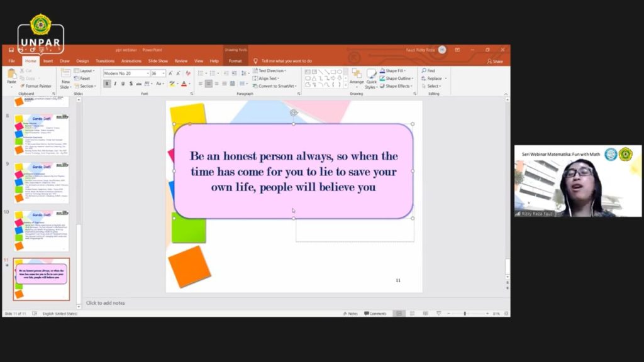Click the Find icon in Editing group
644x362 pixels.
428,71
